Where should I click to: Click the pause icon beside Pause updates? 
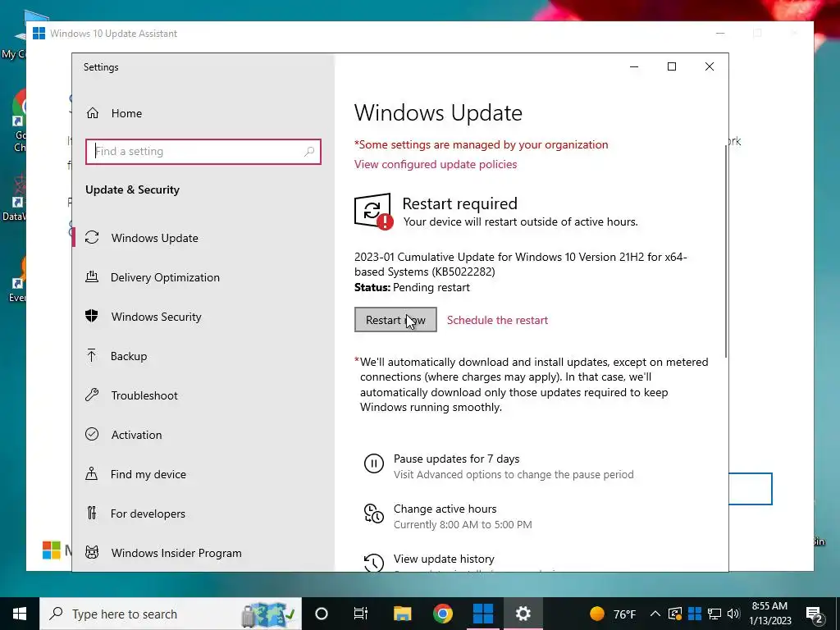(x=374, y=463)
